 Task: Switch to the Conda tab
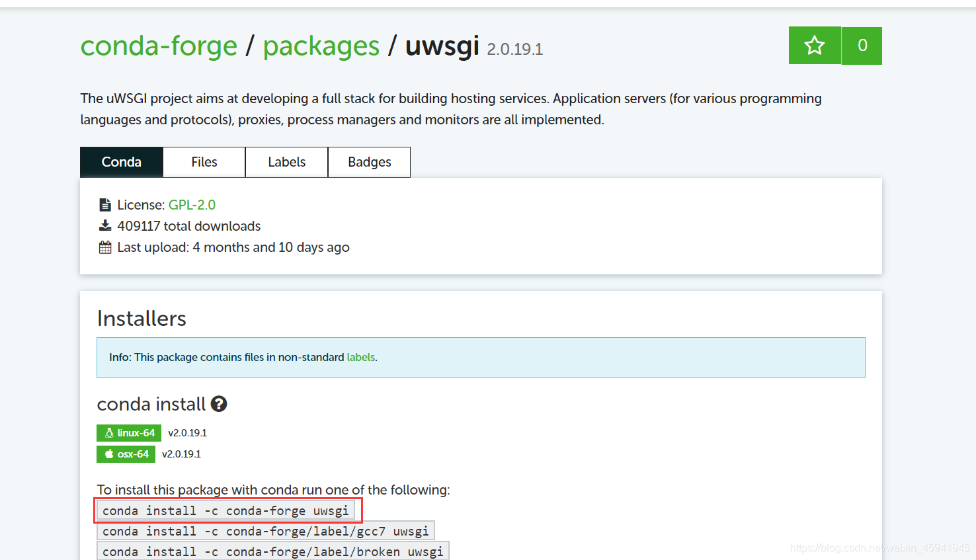click(122, 162)
